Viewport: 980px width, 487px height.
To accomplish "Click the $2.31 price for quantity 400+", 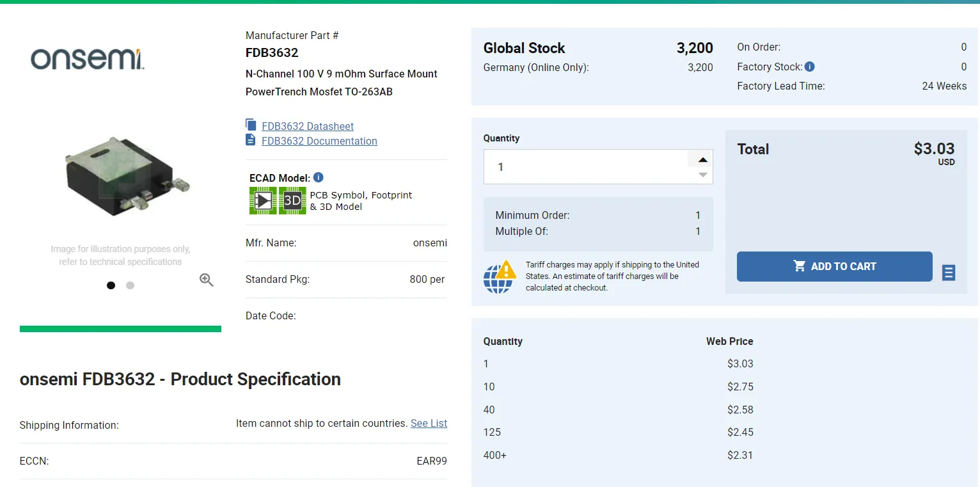I will (x=740, y=455).
